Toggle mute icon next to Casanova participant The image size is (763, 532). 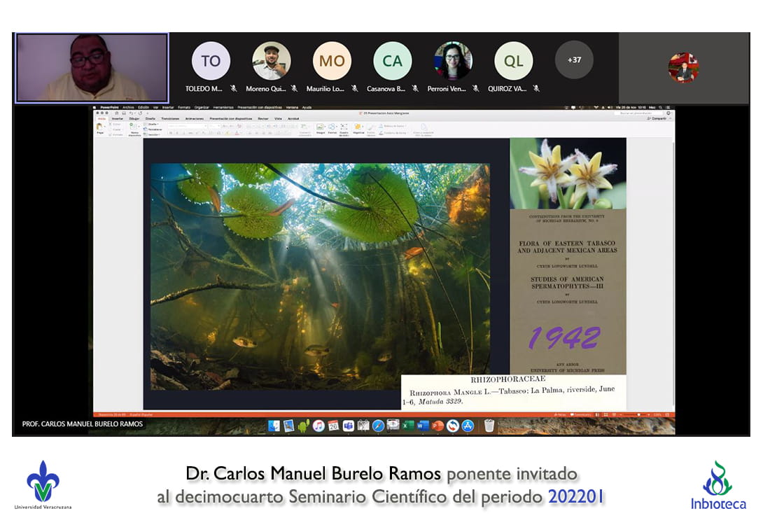point(415,89)
